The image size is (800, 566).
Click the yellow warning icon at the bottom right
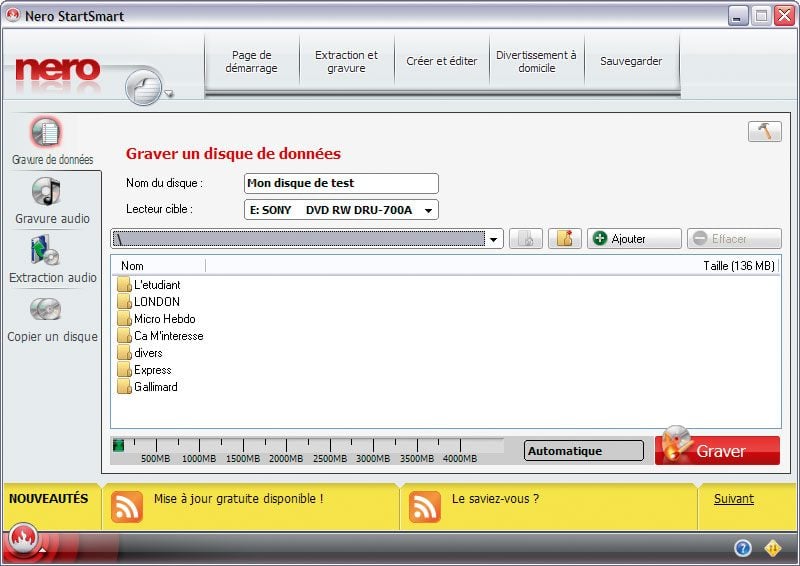pyautogui.click(x=773, y=548)
